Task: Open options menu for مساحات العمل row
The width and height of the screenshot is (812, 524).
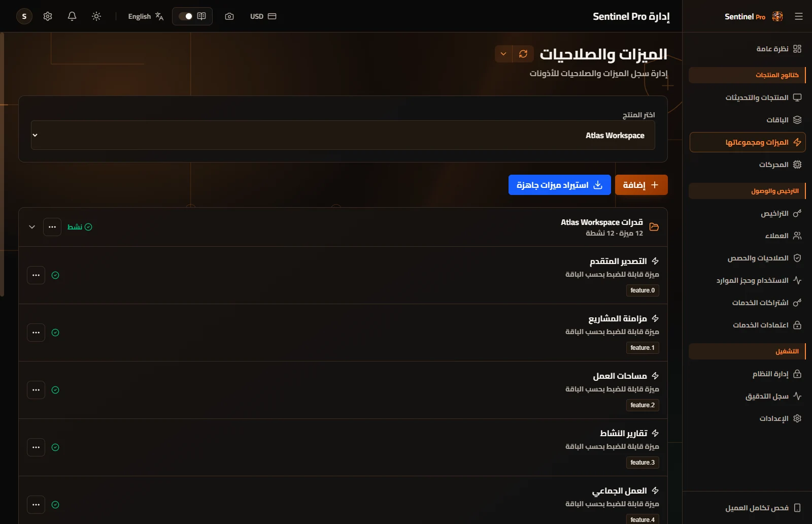Action: [x=36, y=390]
